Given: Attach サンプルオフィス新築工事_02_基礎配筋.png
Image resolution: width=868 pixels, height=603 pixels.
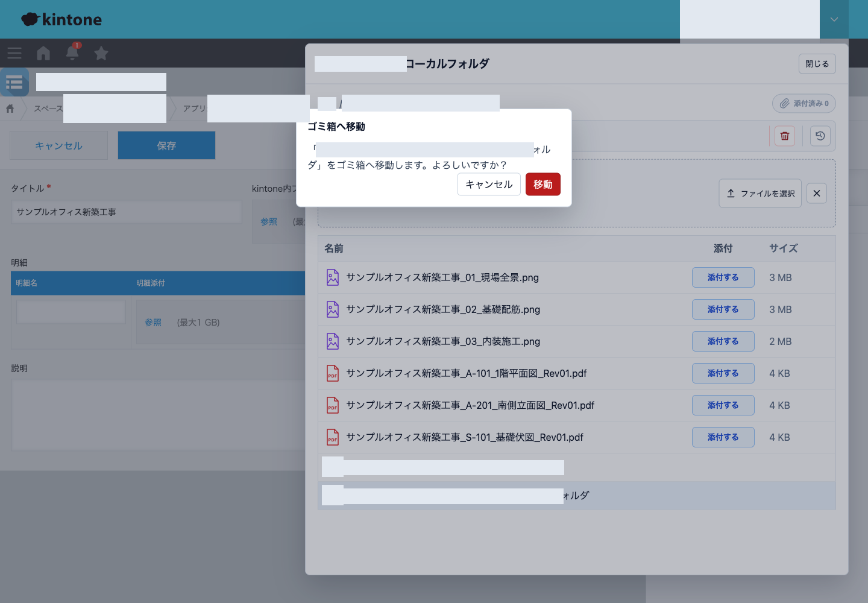Looking at the screenshot, I should 723,309.
